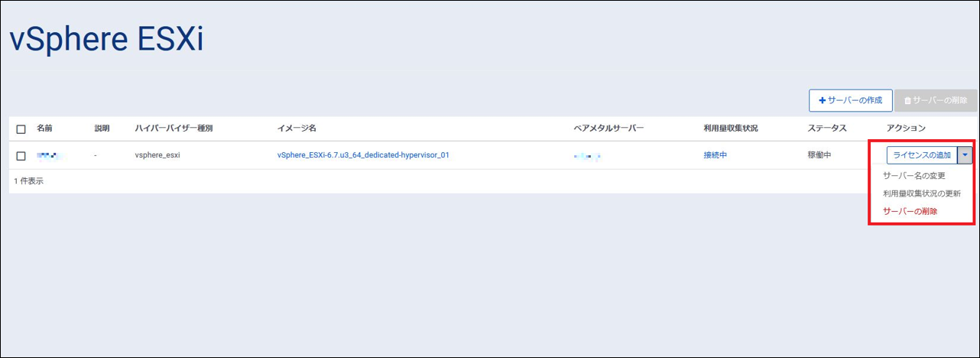Image resolution: width=980 pixels, height=358 pixels.
Task: Click the vSphere ESXi page heading
Action: point(107,40)
